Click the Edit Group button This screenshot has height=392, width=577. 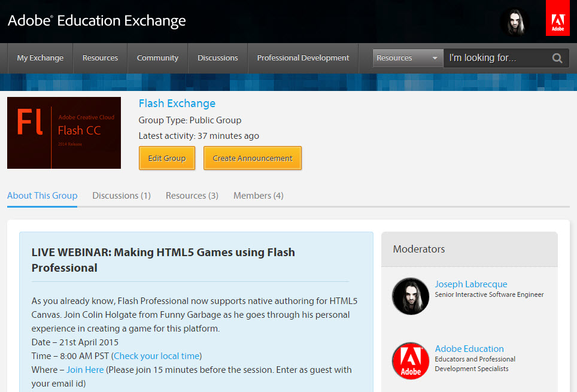167,158
